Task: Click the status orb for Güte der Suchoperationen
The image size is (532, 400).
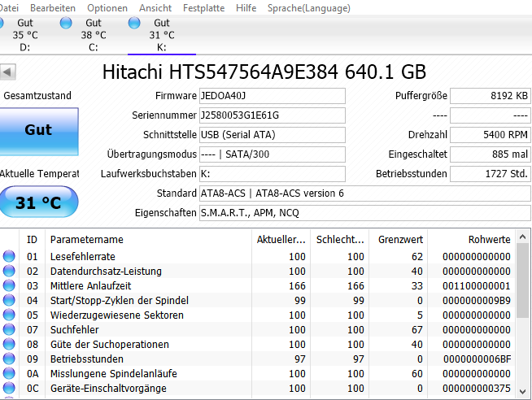Action: [x=9, y=344]
